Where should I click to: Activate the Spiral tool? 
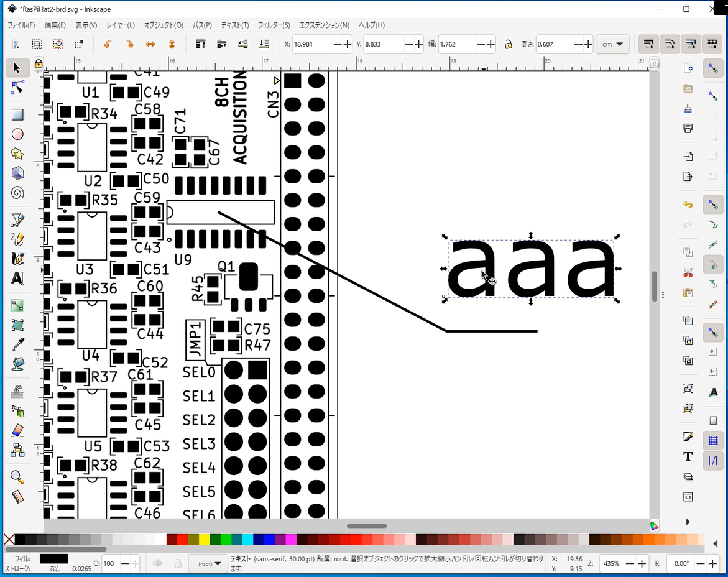coord(17,193)
